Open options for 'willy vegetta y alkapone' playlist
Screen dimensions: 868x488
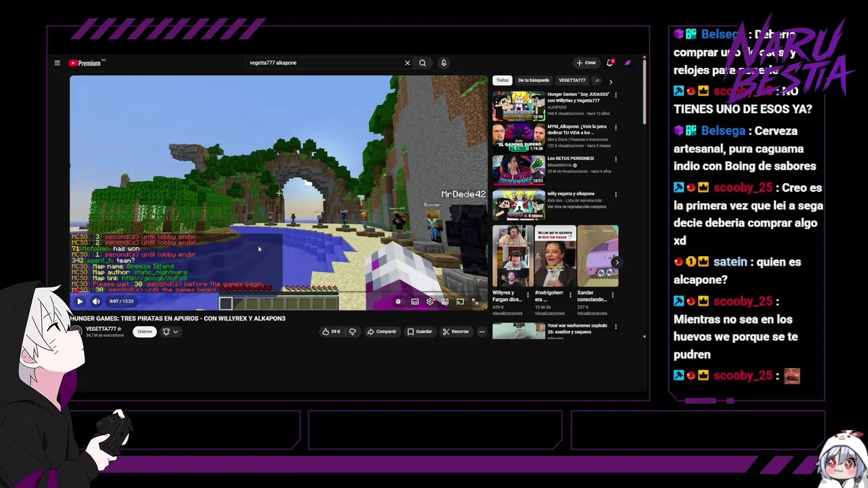[616, 195]
